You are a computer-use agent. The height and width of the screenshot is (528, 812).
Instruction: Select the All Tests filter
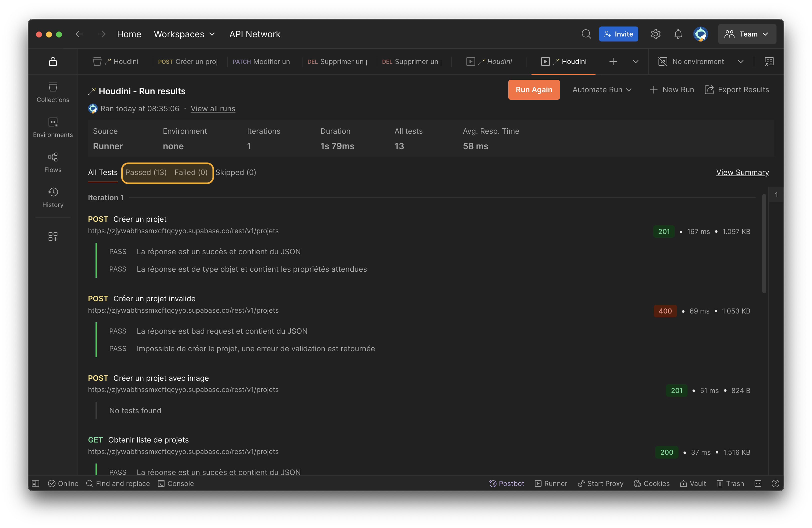tap(103, 172)
